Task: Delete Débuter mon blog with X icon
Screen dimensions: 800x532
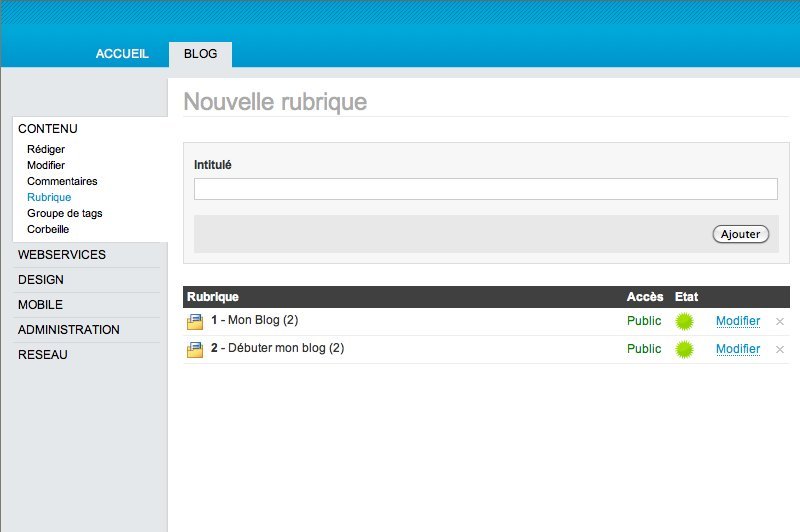Action: point(780,350)
